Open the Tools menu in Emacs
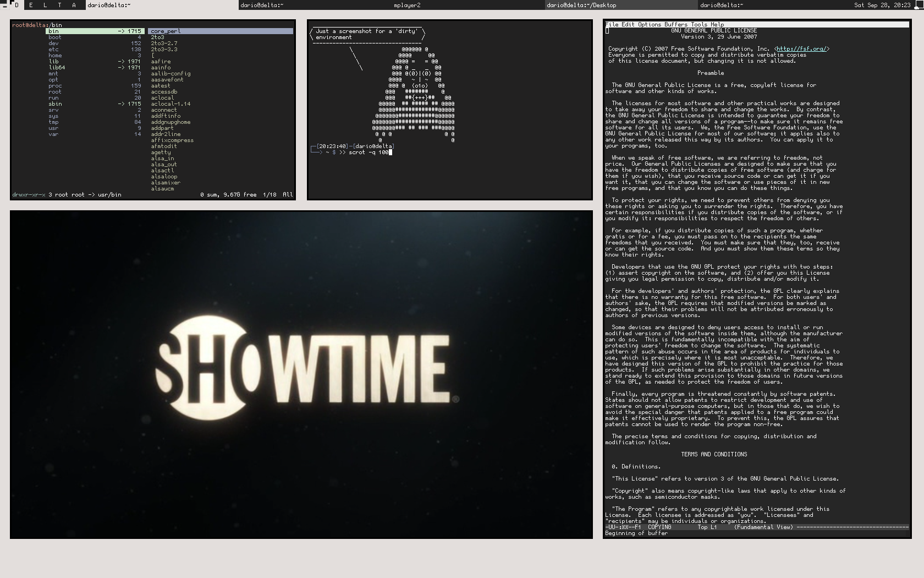The height and width of the screenshot is (578, 924). (699, 25)
